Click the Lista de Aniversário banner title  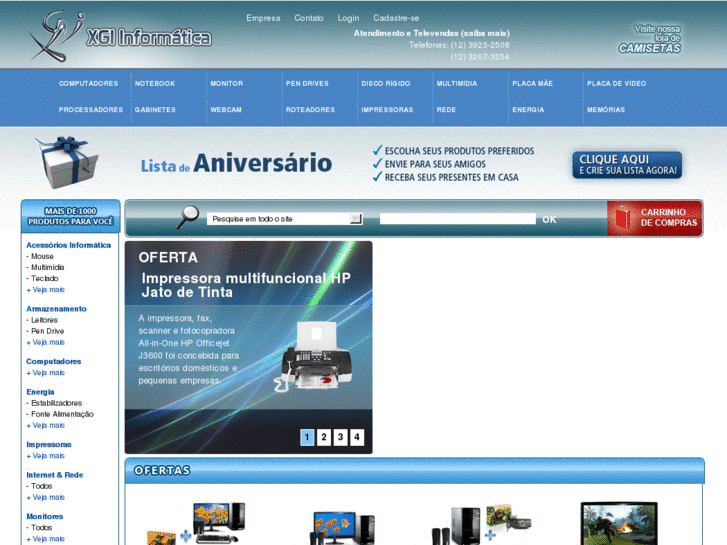pos(236,164)
